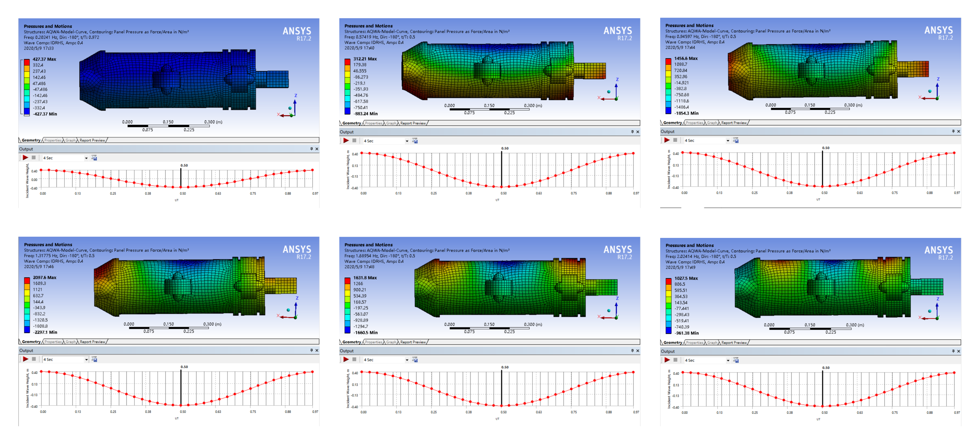
Task: Open the 4 Sec dropdown in 0.20241 Hz panel
Action: pyautogui.click(x=86, y=158)
